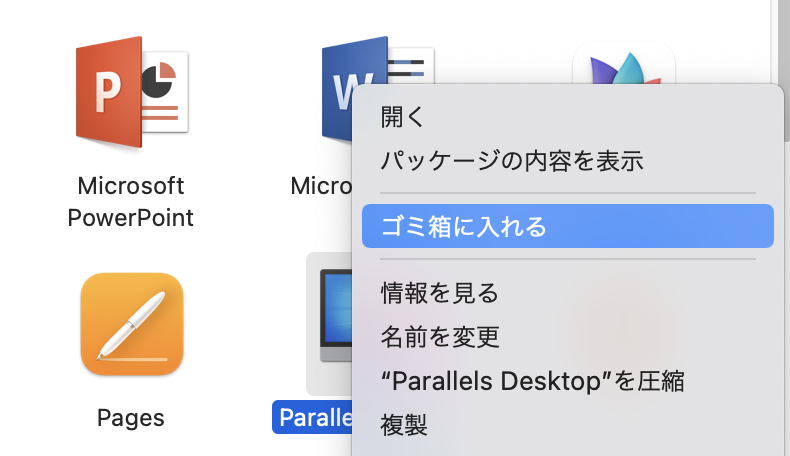This screenshot has height=456, width=790.
Task: Click the Parallels Desktop monitor icon
Action: pos(336,315)
